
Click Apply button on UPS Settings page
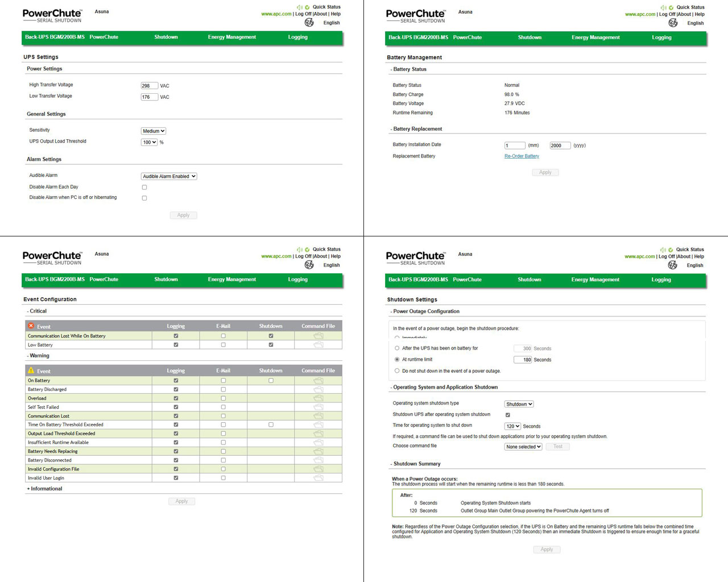coord(183,215)
